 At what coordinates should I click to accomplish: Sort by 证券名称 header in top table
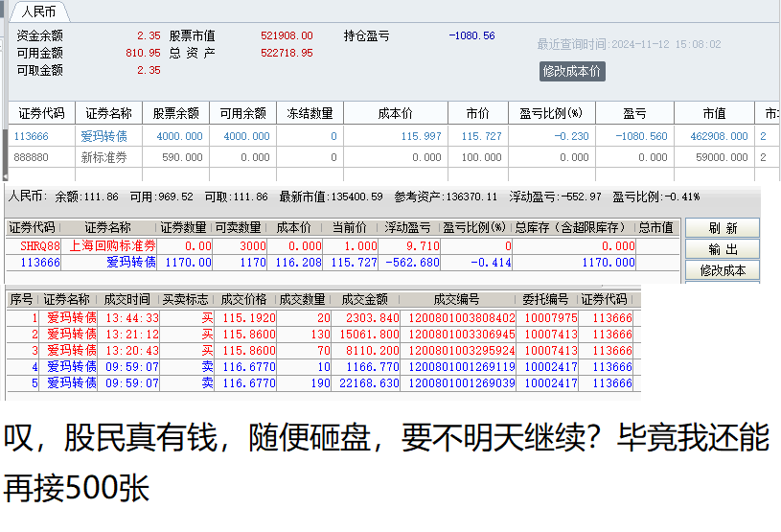point(108,113)
